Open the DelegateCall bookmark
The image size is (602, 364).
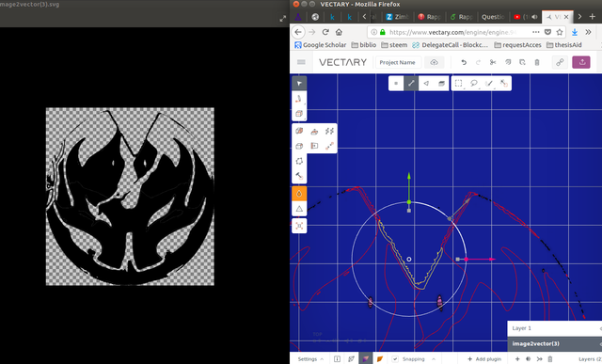coord(450,45)
